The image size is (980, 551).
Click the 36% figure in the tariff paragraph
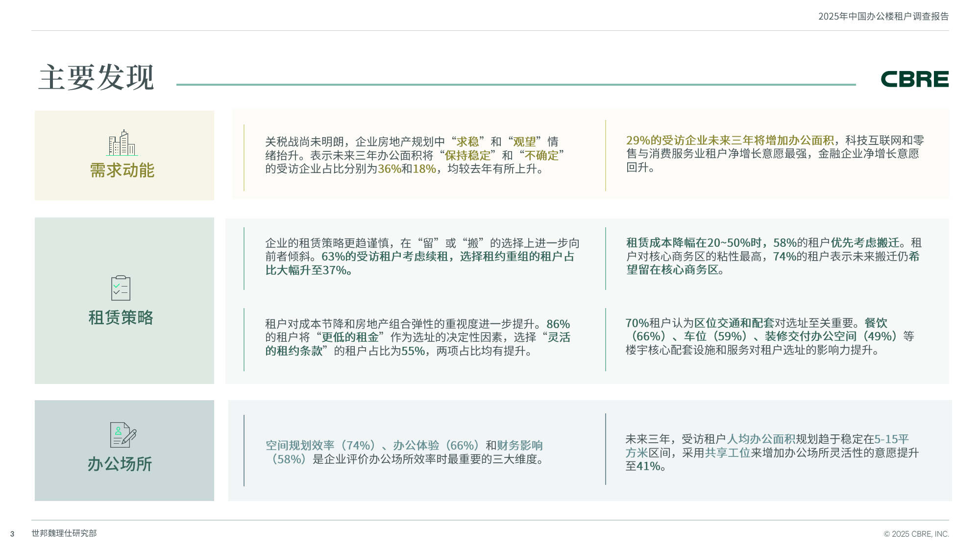[x=390, y=169]
